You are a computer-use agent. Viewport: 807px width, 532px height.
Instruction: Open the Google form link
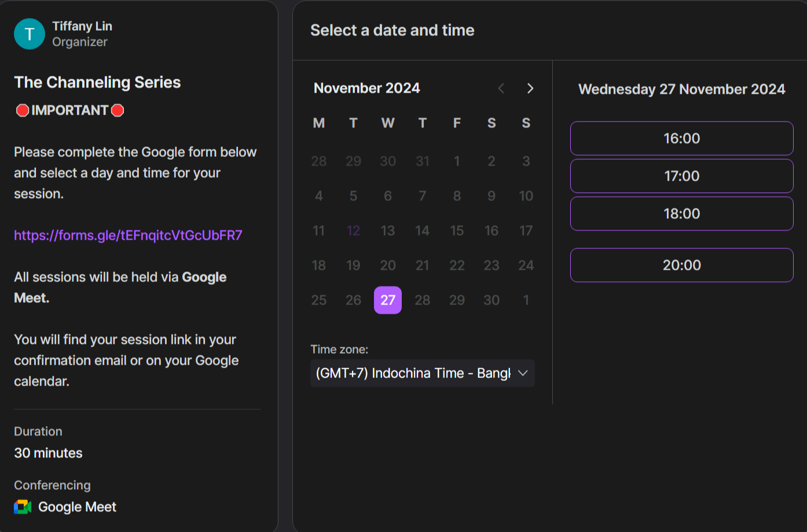(x=128, y=236)
